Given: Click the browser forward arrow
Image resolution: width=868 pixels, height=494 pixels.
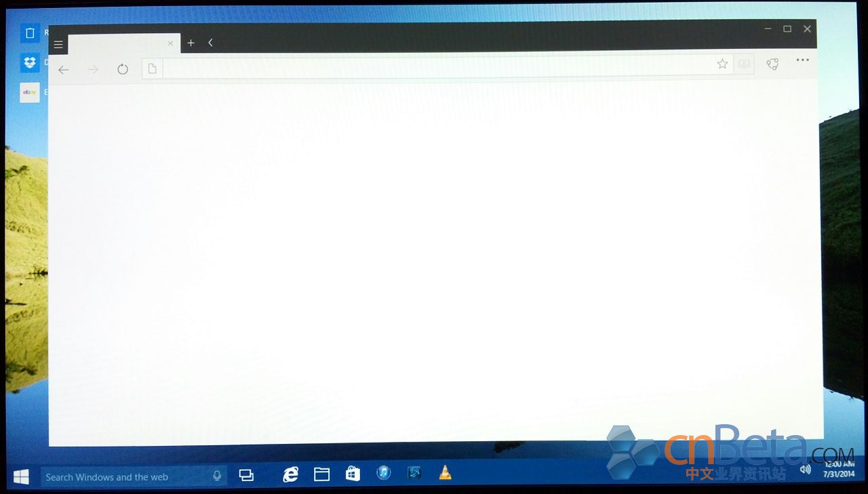Looking at the screenshot, I should 93,70.
